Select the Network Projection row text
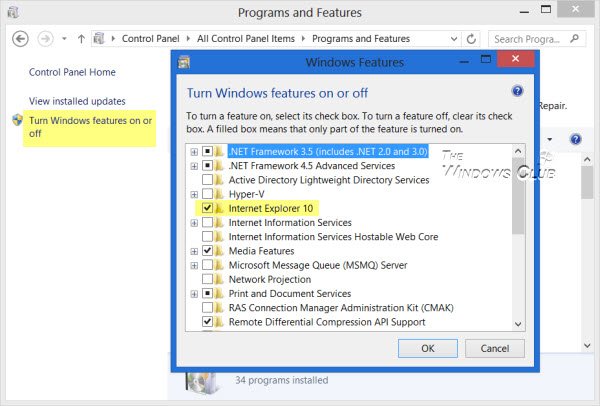Viewport: 600px width, 406px height. [x=270, y=279]
